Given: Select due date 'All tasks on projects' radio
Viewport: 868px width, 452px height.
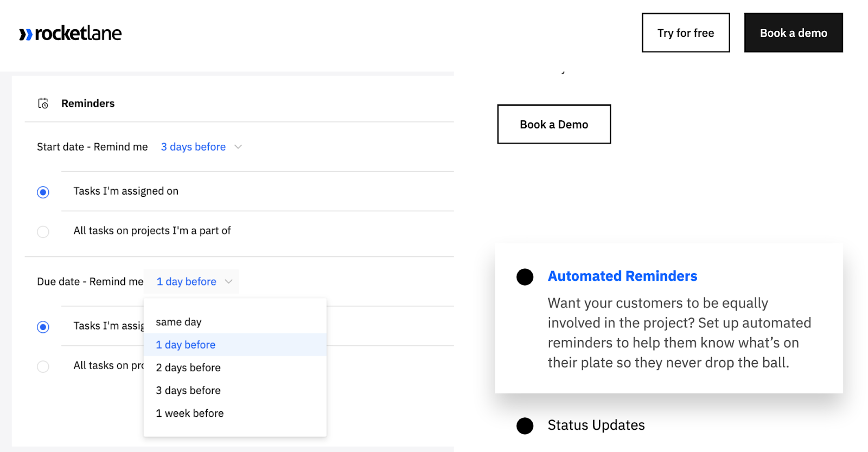Looking at the screenshot, I should [x=43, y=366].
